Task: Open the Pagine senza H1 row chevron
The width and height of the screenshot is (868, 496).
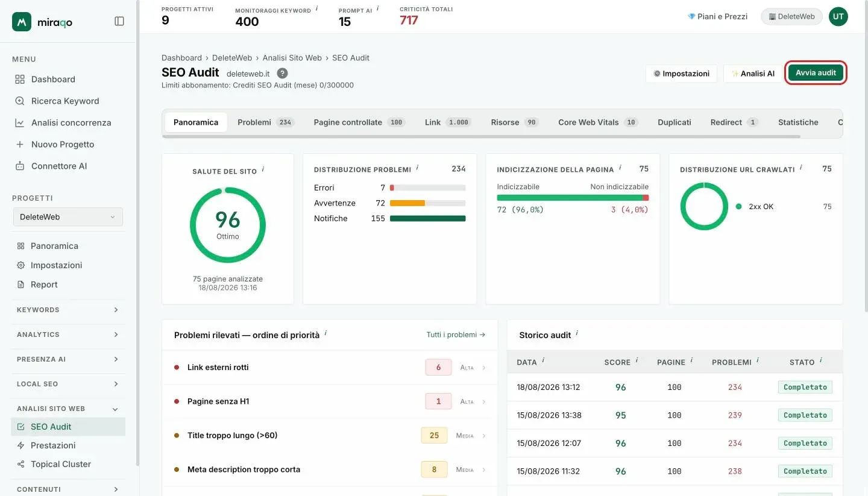Action: coord(484,401)
